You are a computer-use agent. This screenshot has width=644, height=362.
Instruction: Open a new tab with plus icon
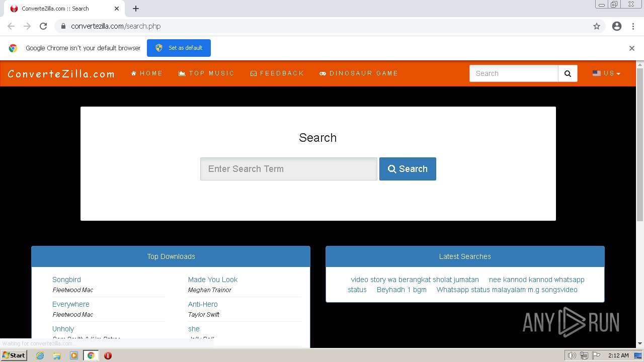[136, 9]
